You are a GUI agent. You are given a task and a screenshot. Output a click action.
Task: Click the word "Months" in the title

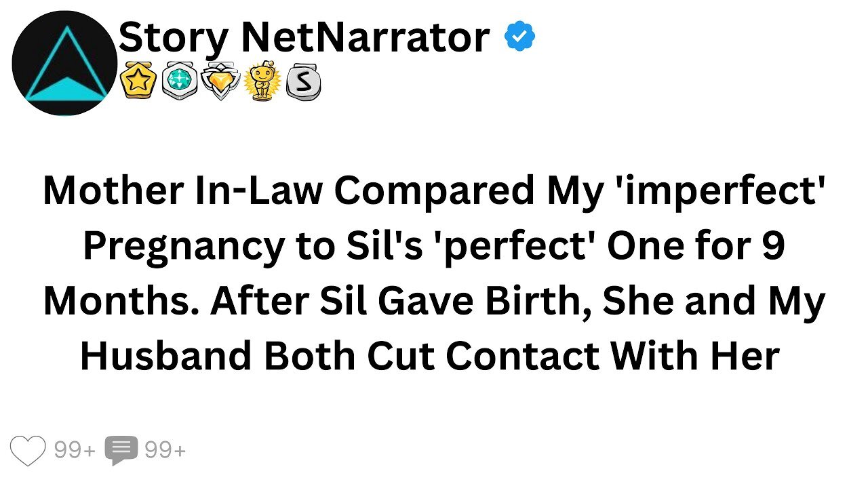click(120, 302)
